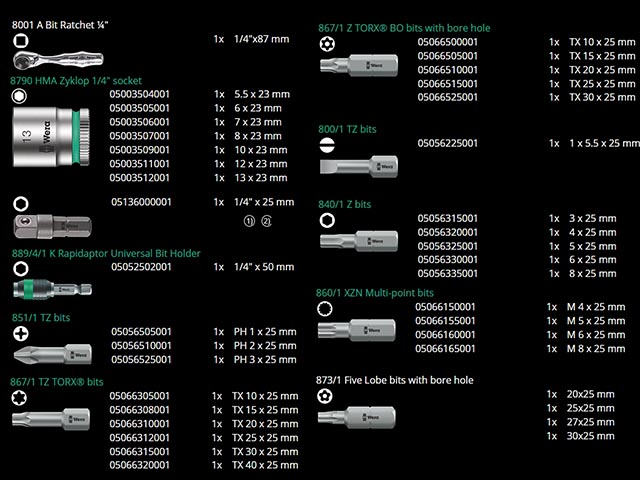640x480 pixels.
Task: Select the 867/1 Z TORX BO bits heading
Action: click(404, 28)
